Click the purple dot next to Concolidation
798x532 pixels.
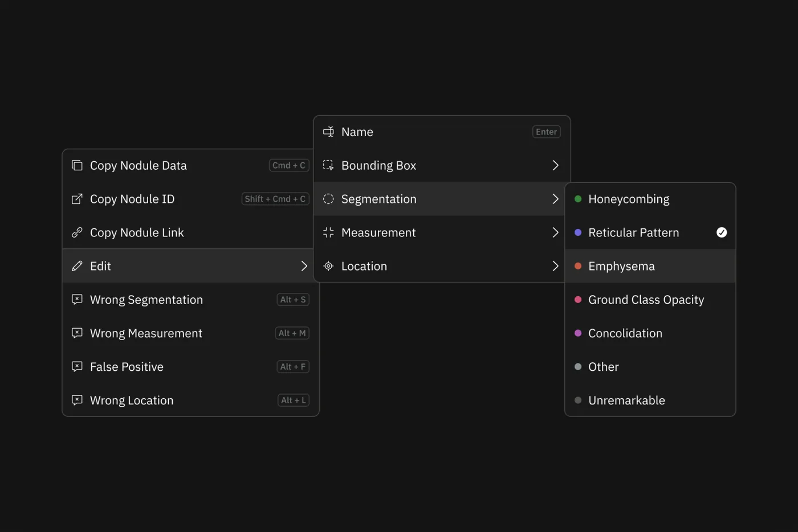[578, 333]
